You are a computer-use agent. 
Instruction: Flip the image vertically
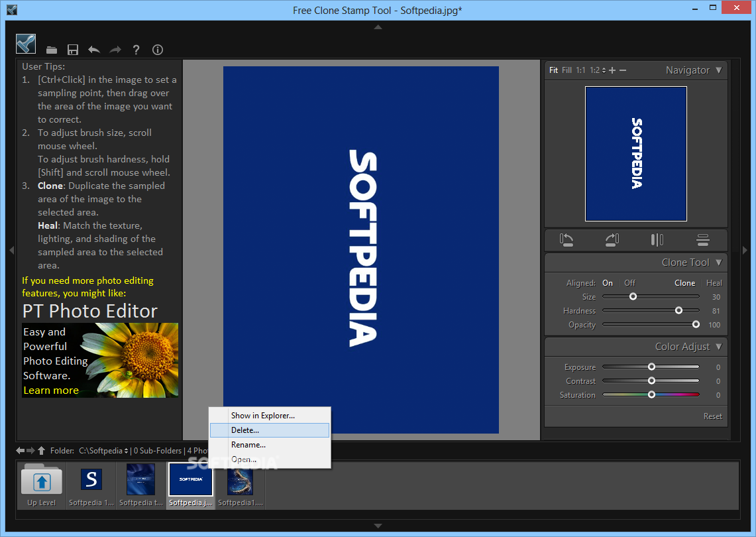[703, 240]
